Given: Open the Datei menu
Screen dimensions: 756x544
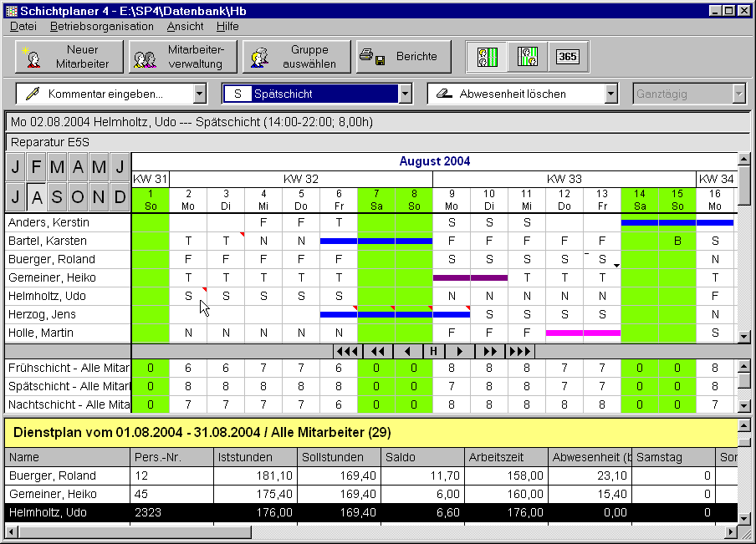Looking at the screenshot, I should pyautogui.click(x=23, y=27).
